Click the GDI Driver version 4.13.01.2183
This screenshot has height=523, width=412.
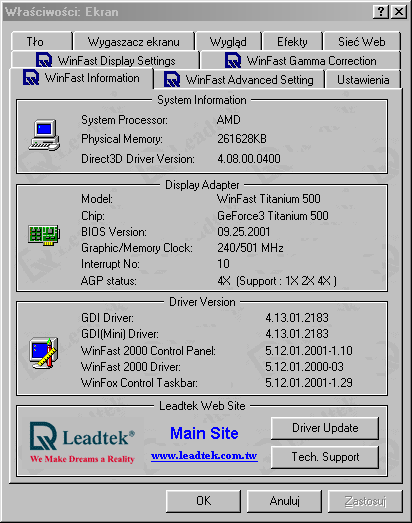(297, 318)
